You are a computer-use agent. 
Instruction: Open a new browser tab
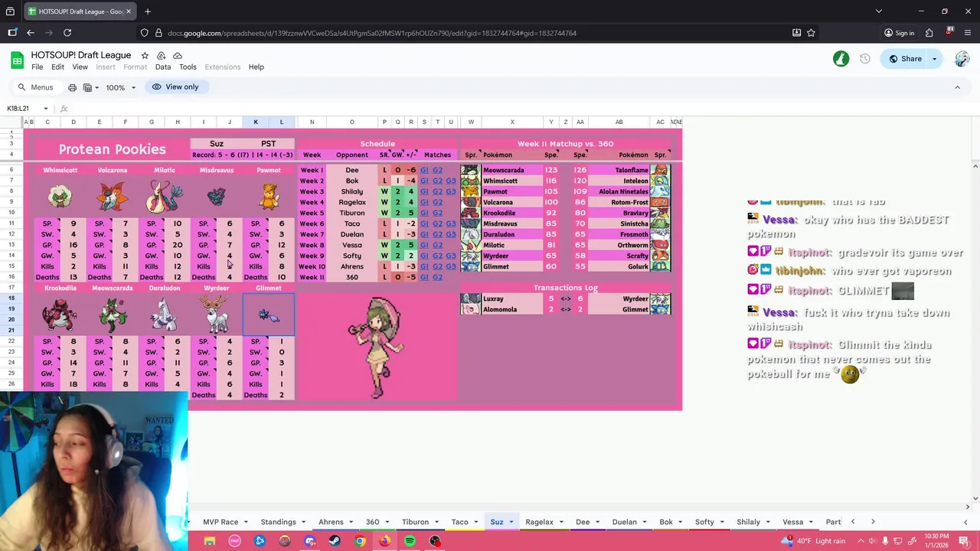(x=148, y=11)
